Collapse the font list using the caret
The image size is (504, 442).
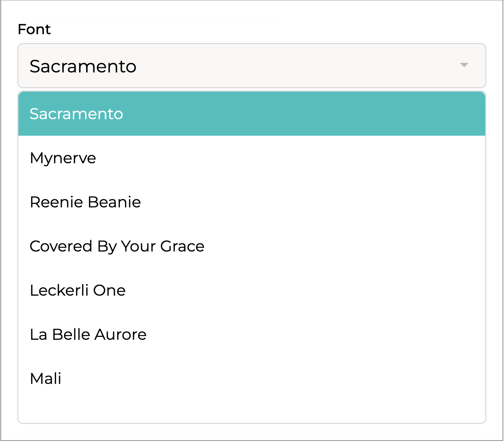point(464,65)
